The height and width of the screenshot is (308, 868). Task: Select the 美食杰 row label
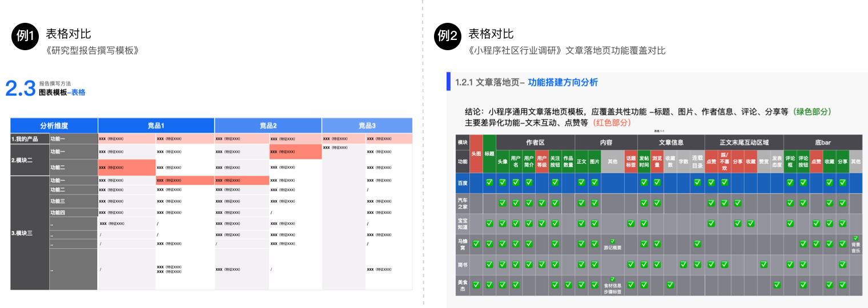[x=463, y=285]
